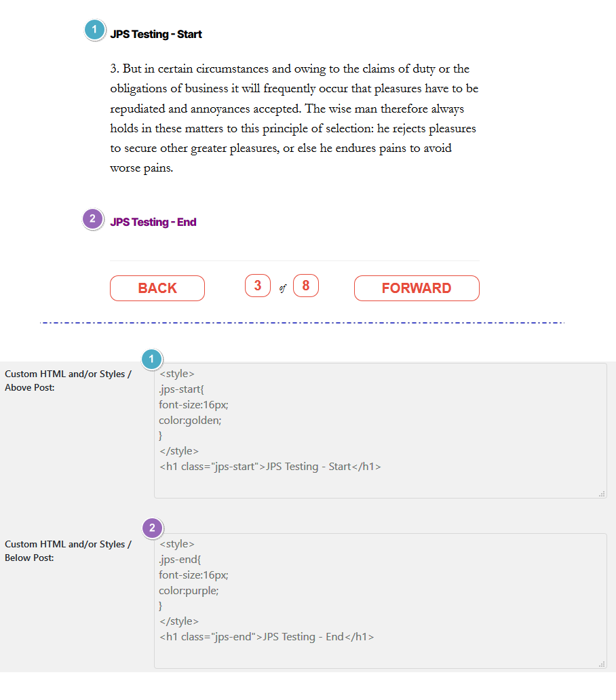This screenshot has height=700, width=616.
Task: Click the purple number 2 badge beside JPS Testing - End
Action: click(x=93, y=218)
